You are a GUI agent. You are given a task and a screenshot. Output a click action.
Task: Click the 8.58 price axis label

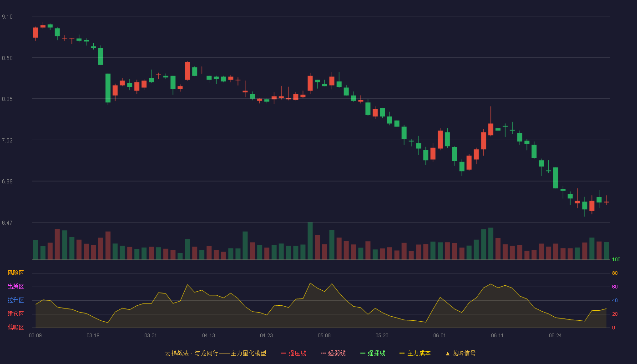7,58
